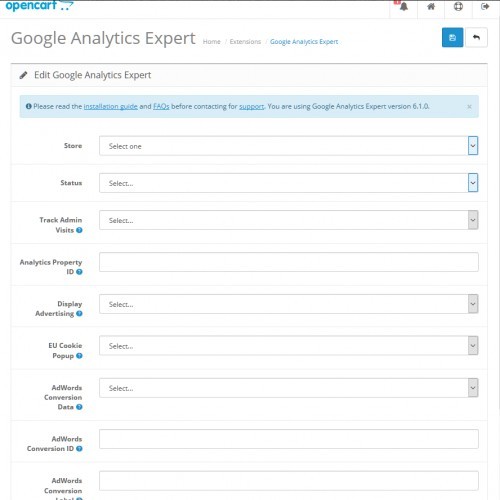Expand the Track Admin Visits dropdown

click(x=289, y=220)
